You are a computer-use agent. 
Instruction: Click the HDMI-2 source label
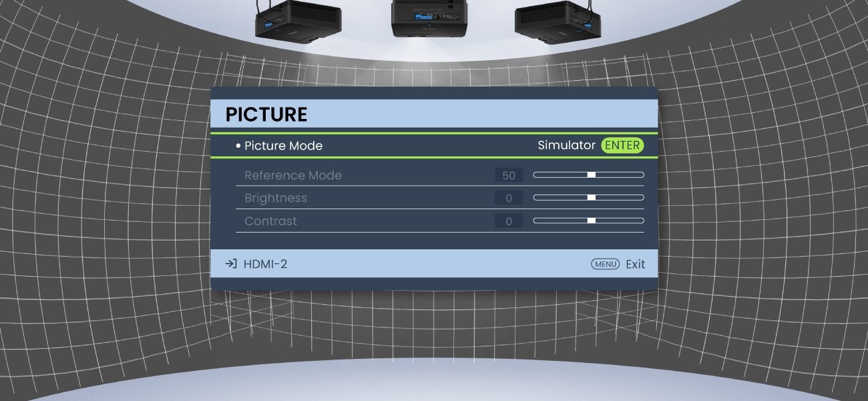coord(265,264)
